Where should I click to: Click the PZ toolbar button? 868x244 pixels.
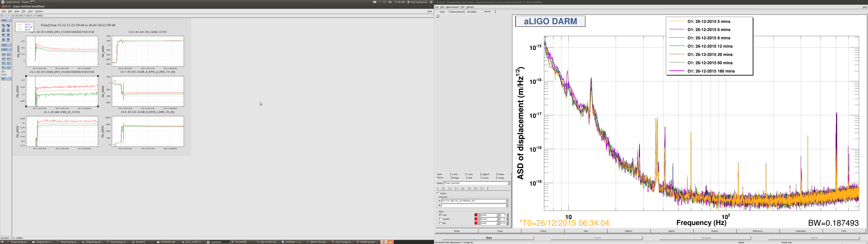(x=3, y=63)
